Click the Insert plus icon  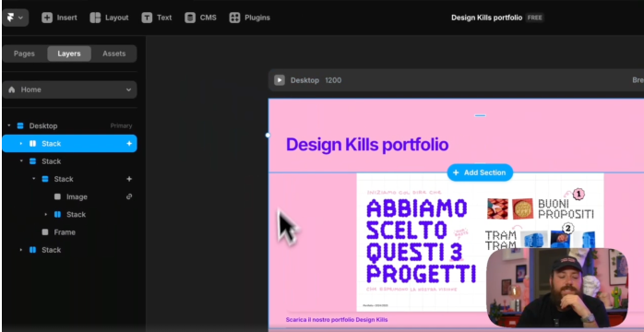[x=47, y=18]
